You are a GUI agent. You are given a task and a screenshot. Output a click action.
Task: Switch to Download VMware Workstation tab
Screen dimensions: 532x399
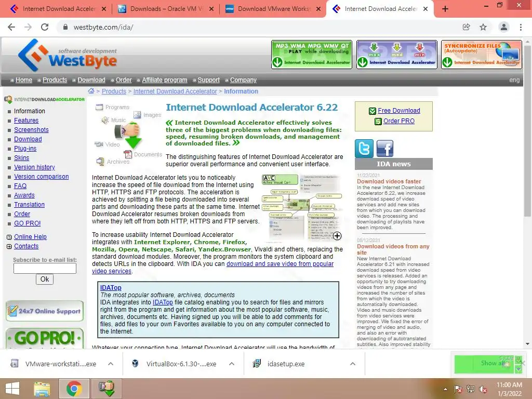point(273,9)
